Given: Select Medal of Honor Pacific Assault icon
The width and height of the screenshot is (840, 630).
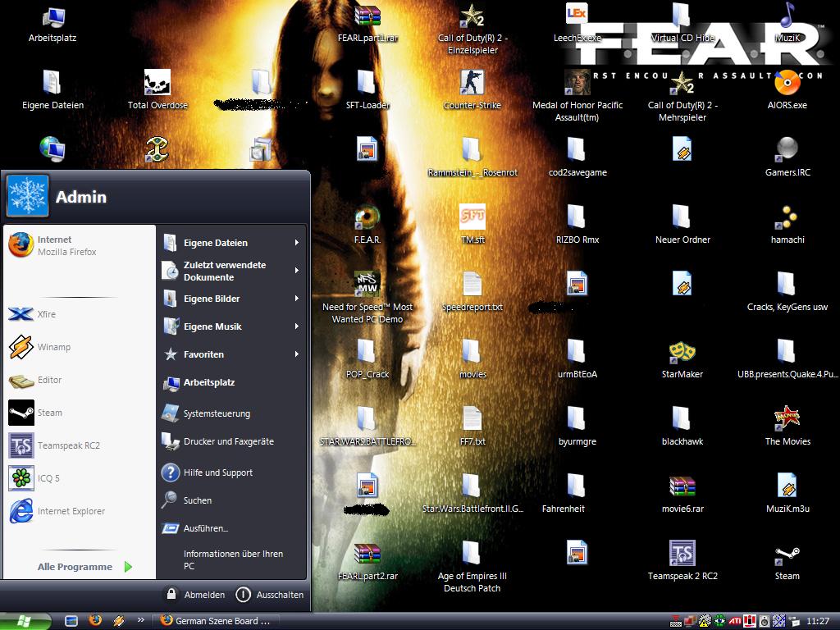Looking at the screenshot, I should click(577, 97).
